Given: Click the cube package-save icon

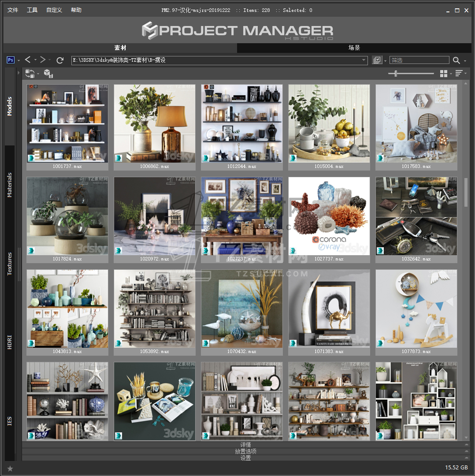Looking at the screenshot, I should [48, 74].
